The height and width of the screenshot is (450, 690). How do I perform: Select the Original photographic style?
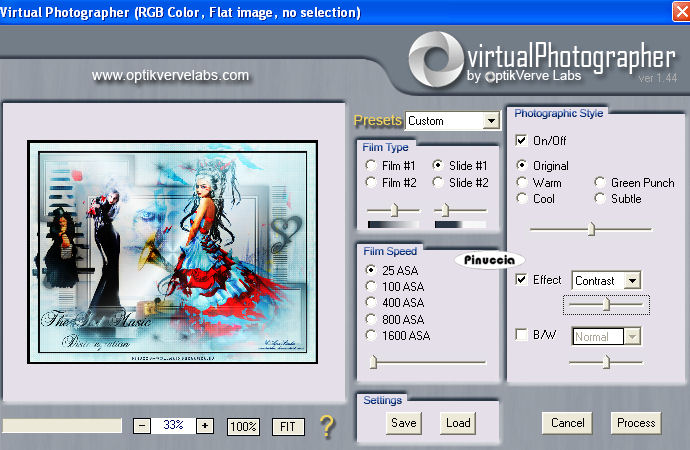point(521,165)
